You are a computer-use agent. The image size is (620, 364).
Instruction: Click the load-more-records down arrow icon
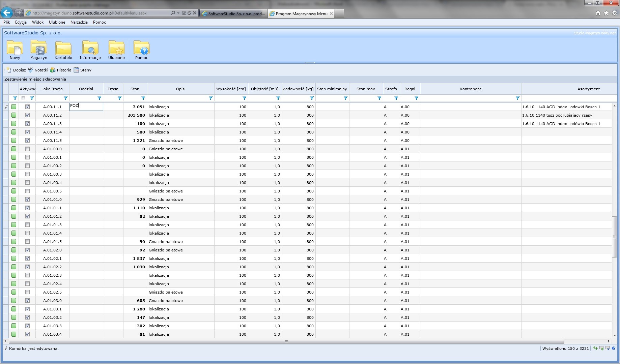601,348
